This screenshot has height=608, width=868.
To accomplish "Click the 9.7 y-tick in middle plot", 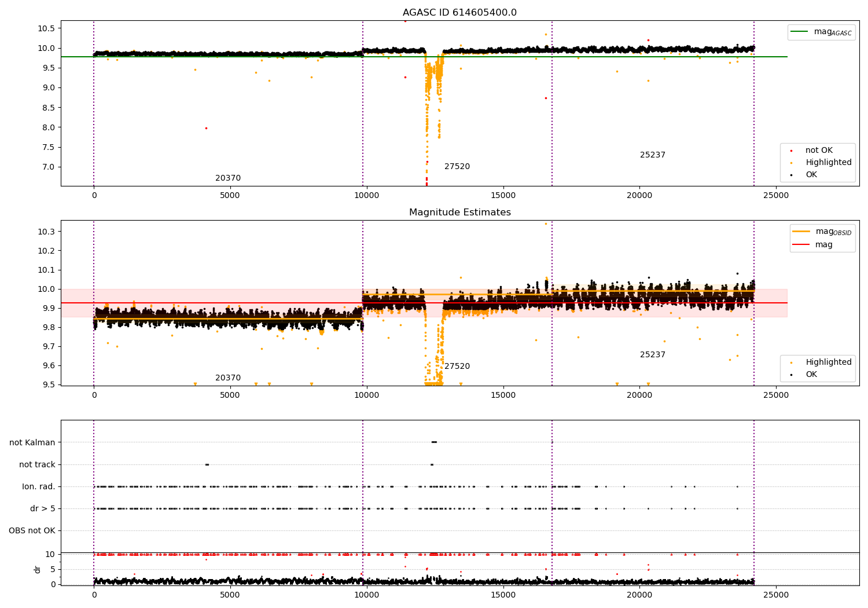I will pyautogui.click(x=48, y=347).
